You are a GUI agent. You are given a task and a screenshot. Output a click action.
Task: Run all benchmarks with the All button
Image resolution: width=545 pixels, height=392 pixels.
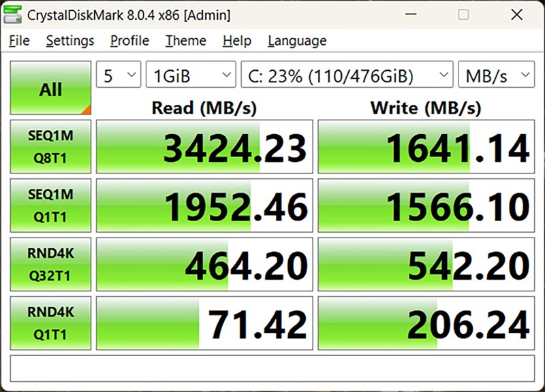coord(50,88)
